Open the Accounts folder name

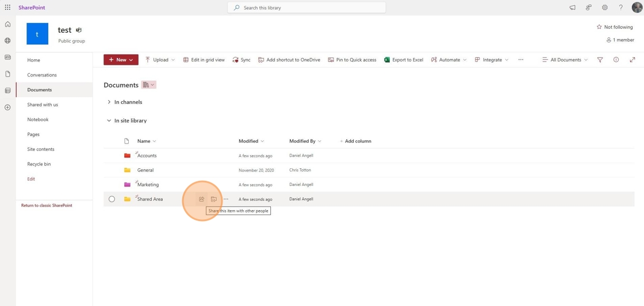(147, 156)
